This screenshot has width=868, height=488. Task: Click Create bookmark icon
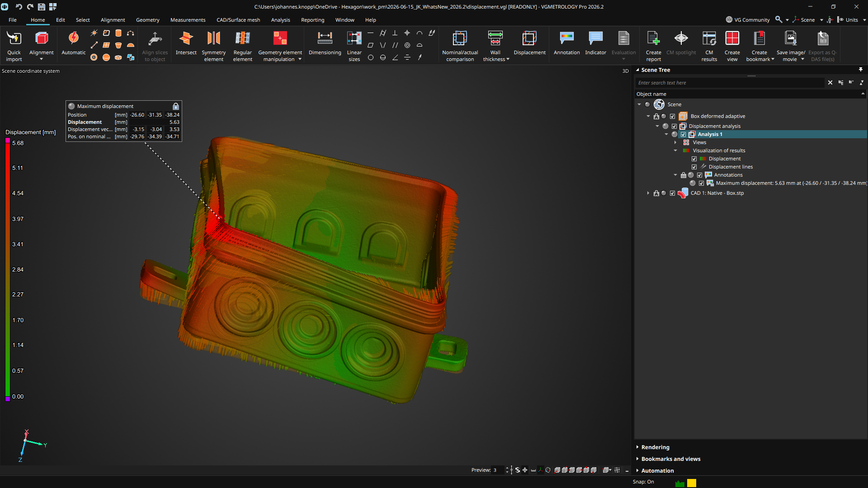pos(759,38)
